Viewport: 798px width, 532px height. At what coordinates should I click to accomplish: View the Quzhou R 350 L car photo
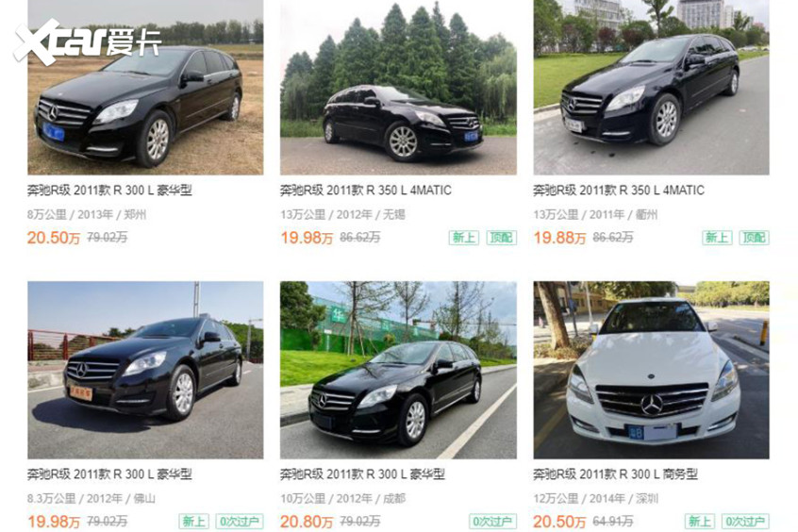pyautogui.click(x=651, y=87)
